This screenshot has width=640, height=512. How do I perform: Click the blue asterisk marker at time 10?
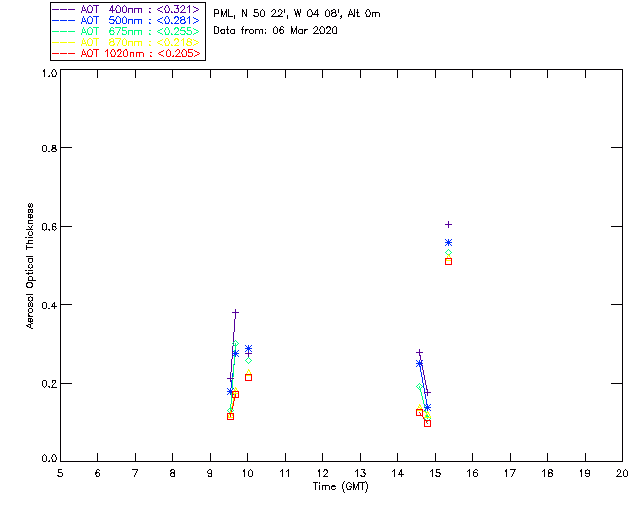click(249, 349)
